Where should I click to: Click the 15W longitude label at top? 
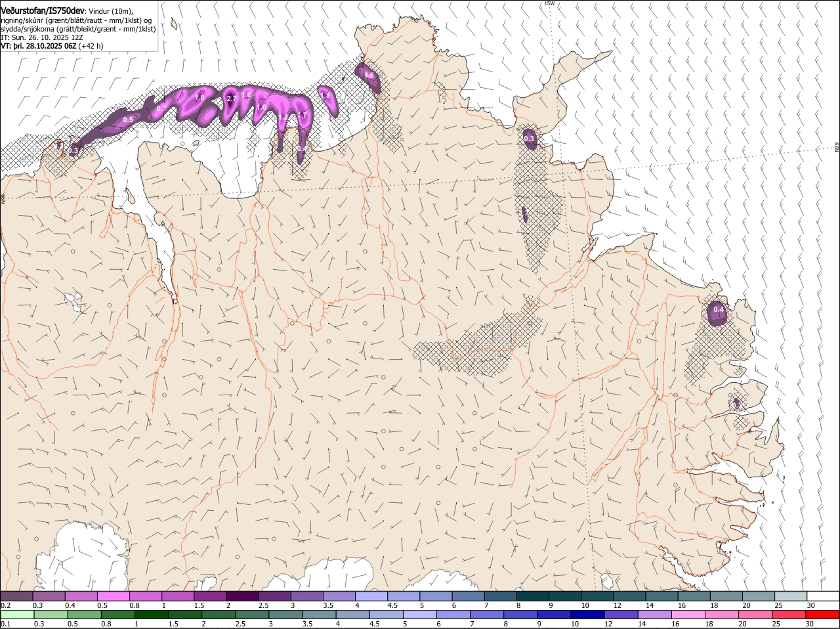click(549, 3)
